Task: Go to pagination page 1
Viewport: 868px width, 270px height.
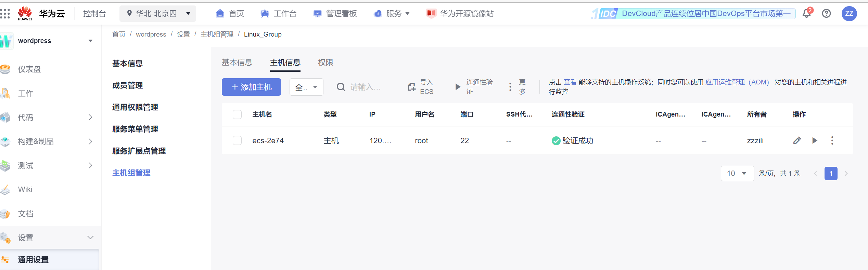Action: pyautogui.click(x=831, y=173)
